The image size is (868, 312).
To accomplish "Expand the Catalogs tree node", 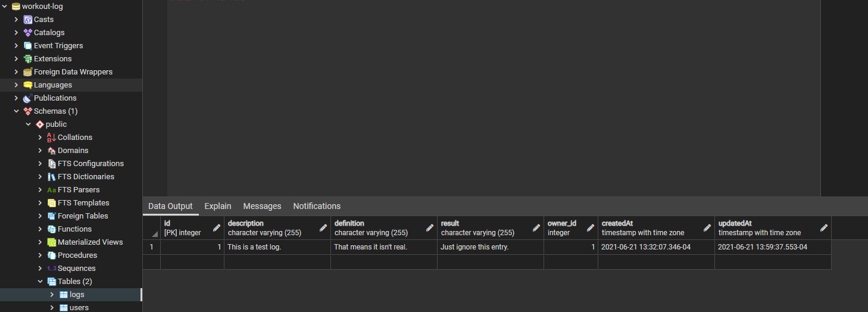I will pyautogui.click(x=17, y=33).
